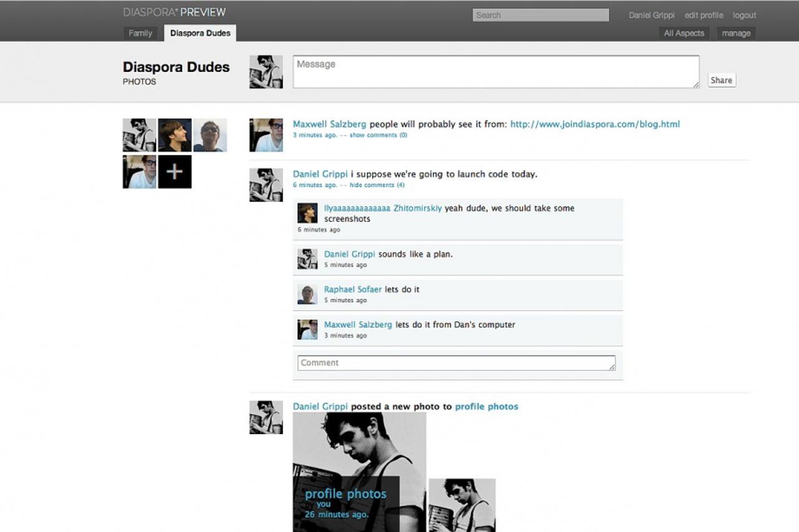Switch to the Family aspect tab
Viewport: 799px width, 532px height.
(140, 33)
